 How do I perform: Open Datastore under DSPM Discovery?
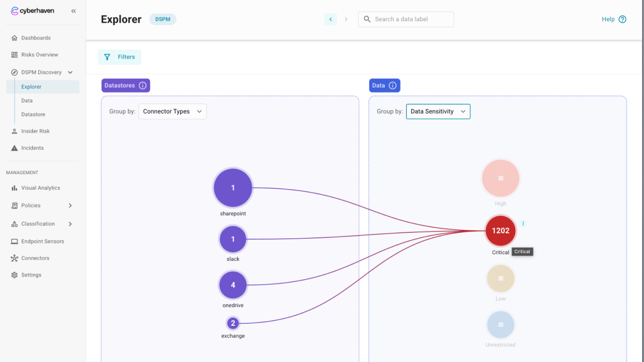pyautogui.click(x=33, y=115)
